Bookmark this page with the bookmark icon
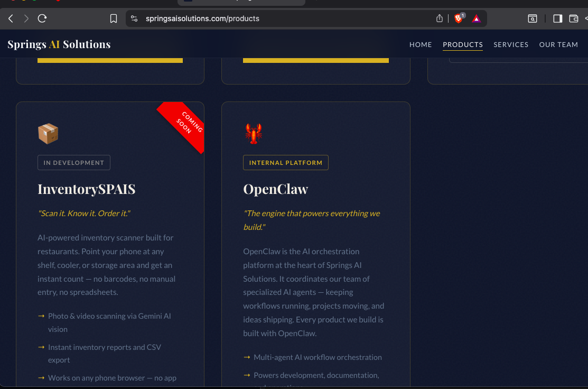Image resolution: width=588 pixels, height=389 pixels. (x=114, y=18)
